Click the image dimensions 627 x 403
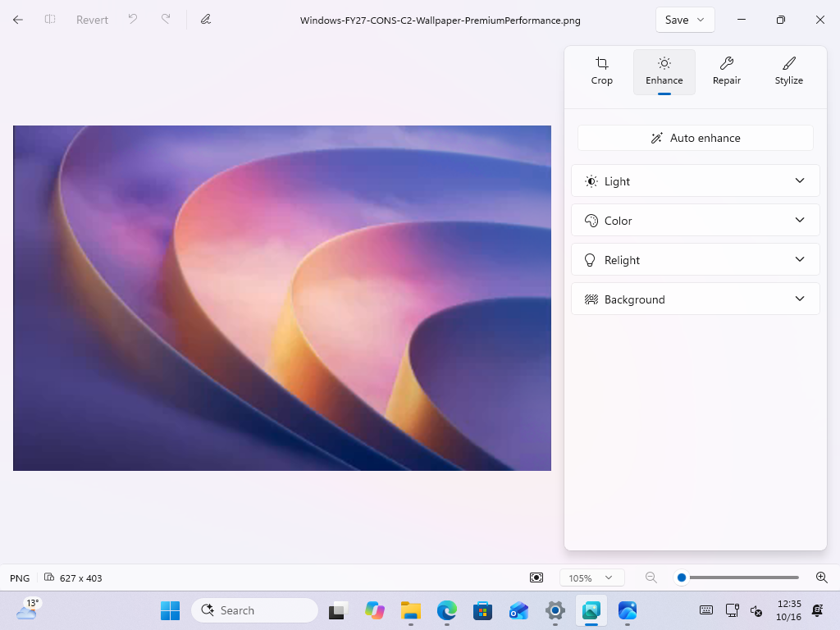Screen dimensions: 840x630 [x=80, y=578]
